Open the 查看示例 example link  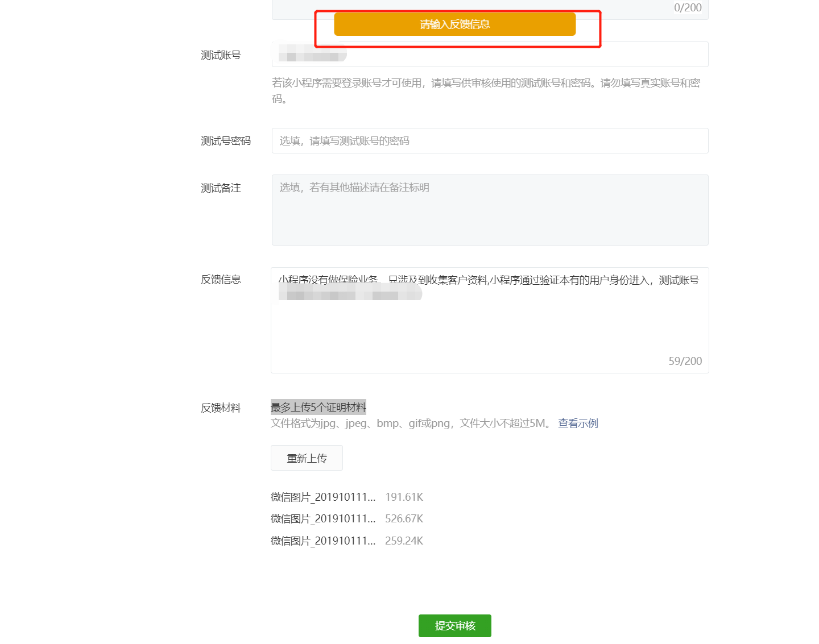point(578,423)
